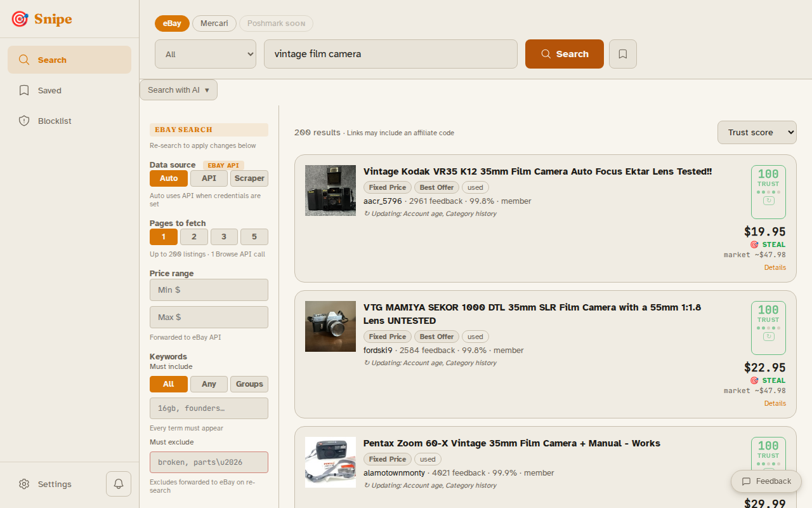This screenshot has height=508, width=812.
Task: Expand the Search with AI panel
Action: click(178, 90)
